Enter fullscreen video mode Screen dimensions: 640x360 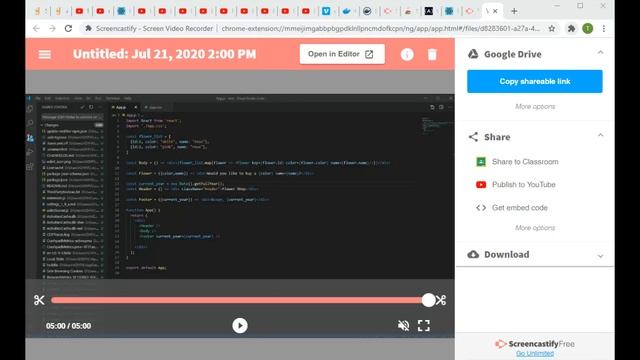[424, 326]
